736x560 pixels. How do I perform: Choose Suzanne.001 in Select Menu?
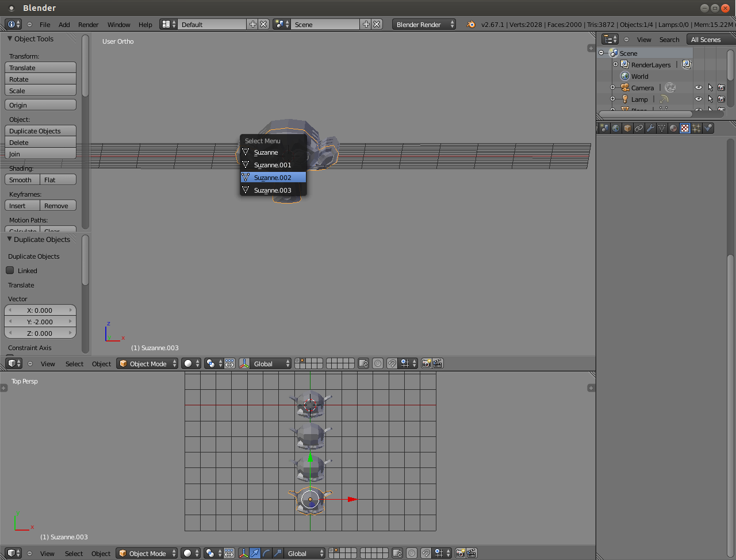[x=273, y=165]
